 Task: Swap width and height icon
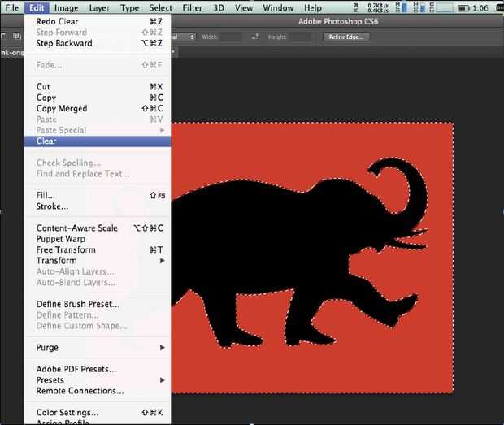click(x=255, y=37)
